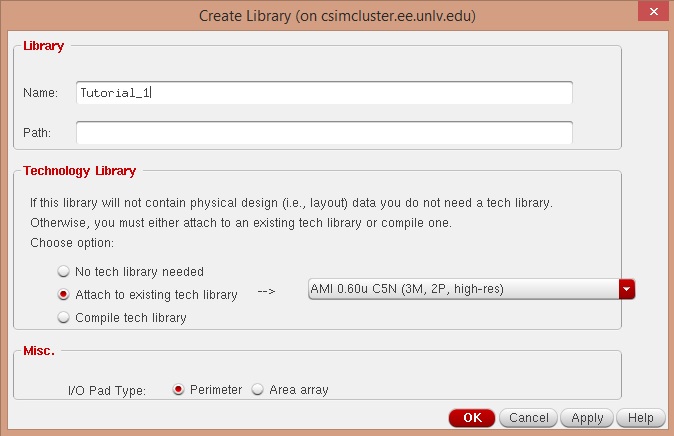Click the Create Library title bar
674x436 pixels.
336,15
